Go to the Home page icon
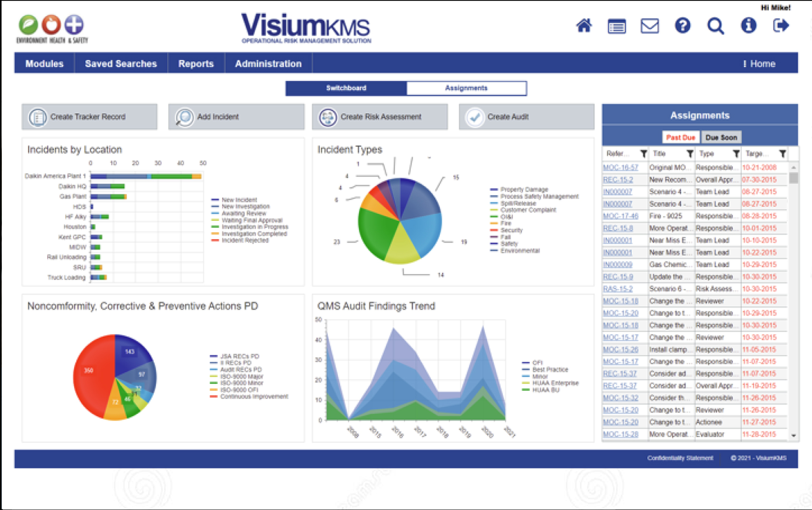This screenshot has height=510, width=812. coord(584,26)
